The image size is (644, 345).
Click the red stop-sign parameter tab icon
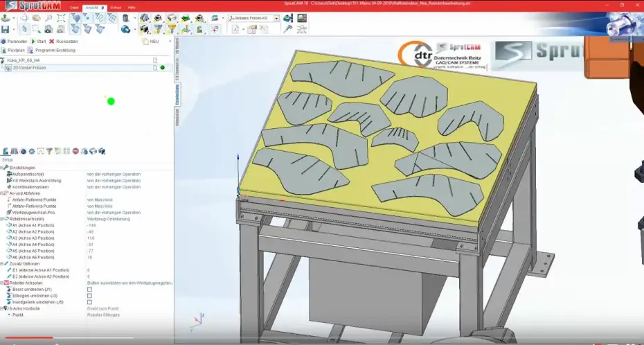pos(75,151)
